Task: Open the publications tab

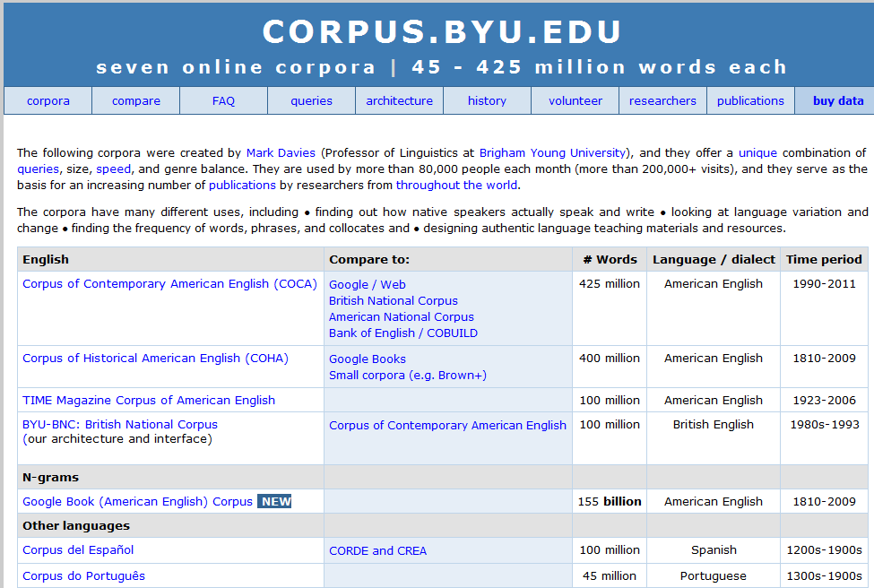Action: [x=750, y=101]
